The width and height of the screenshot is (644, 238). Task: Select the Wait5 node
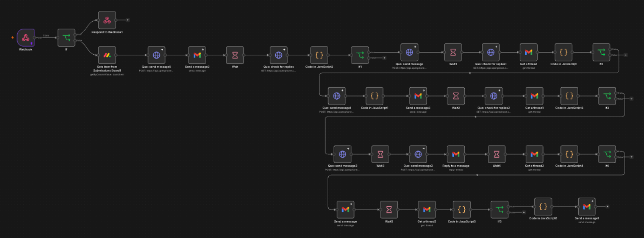coord(389,210)
